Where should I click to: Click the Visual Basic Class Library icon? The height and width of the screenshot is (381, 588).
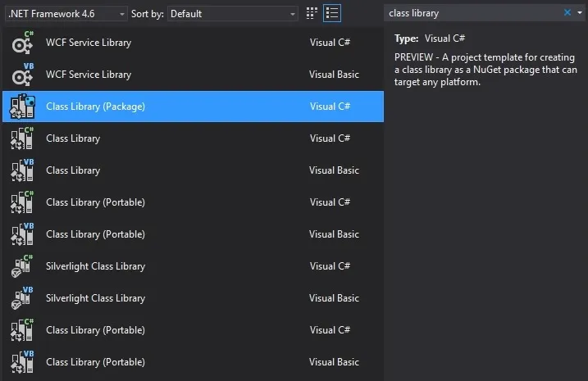(x=22, y=170)
